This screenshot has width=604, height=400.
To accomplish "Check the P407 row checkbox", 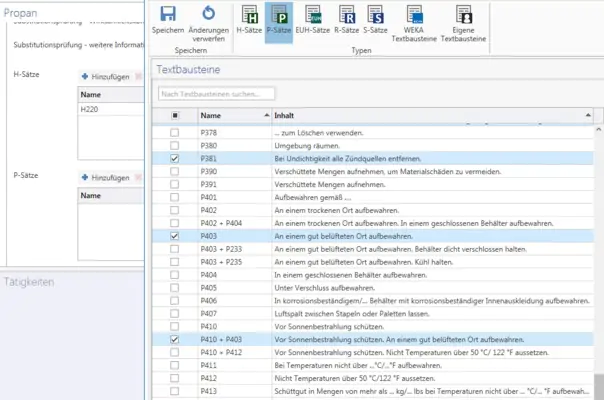I will tap(174, 314).
